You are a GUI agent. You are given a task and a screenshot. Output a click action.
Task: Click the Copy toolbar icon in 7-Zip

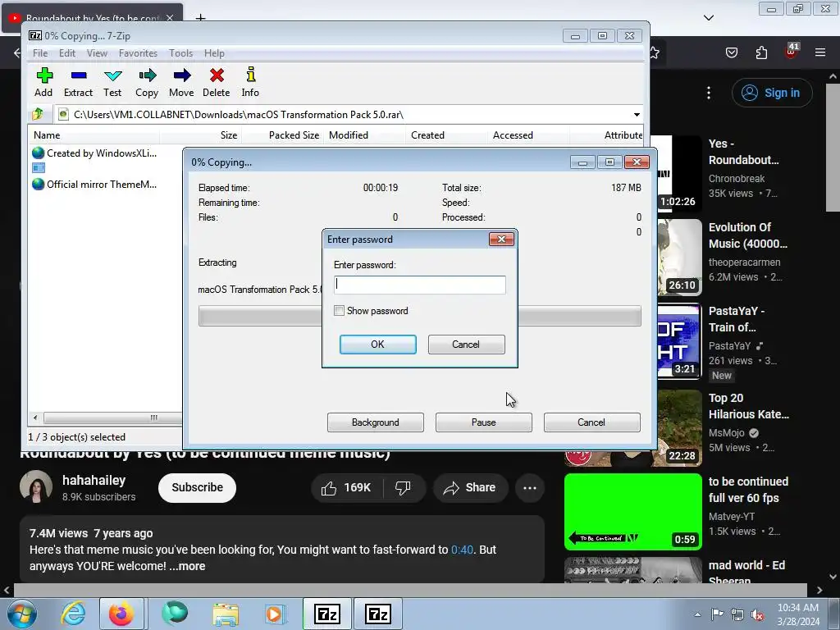[x=147, y=82]
